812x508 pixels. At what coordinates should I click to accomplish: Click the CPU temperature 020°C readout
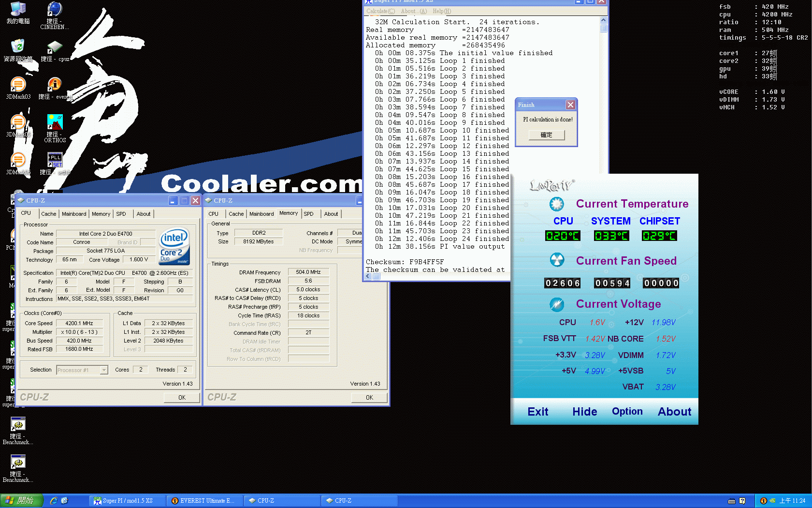coord(563,236)
